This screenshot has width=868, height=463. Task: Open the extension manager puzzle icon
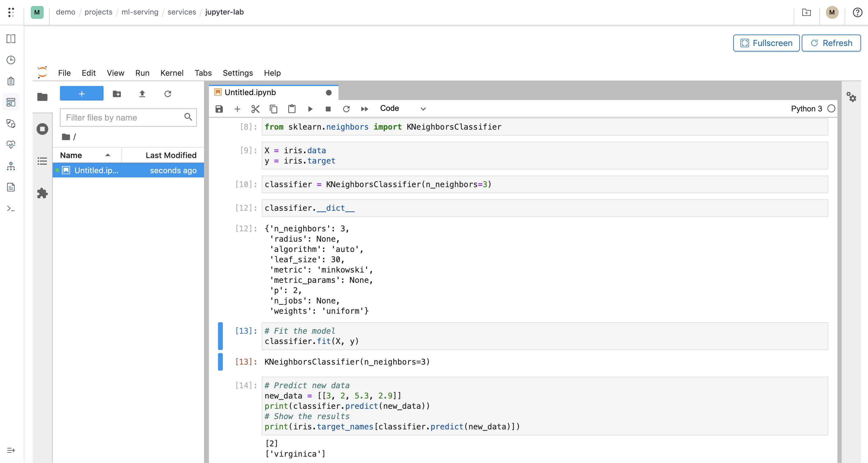click(x=42, y=193)
